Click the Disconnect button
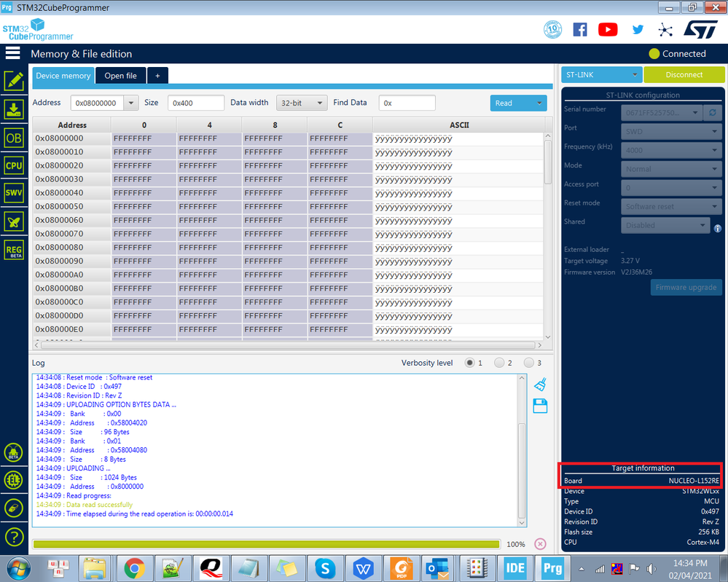Screen dimensions: 728x582 click(684, 75)
